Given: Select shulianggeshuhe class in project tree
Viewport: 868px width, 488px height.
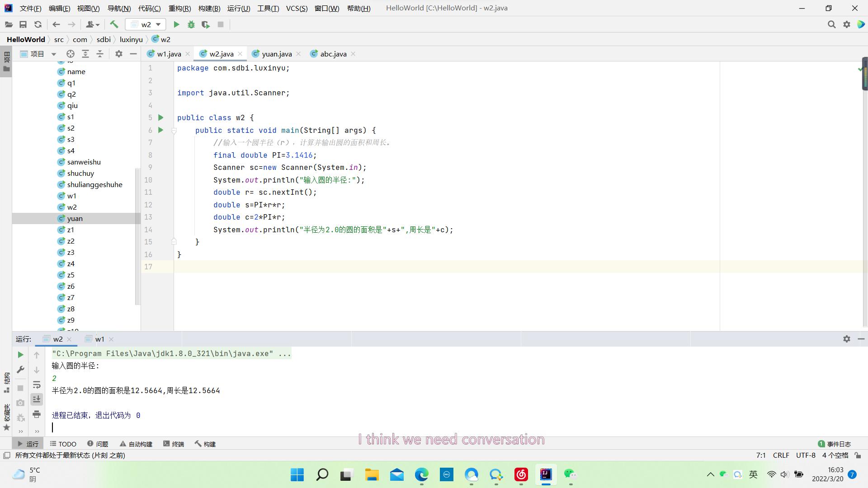Looking at the screenshot, I should 94,184.
